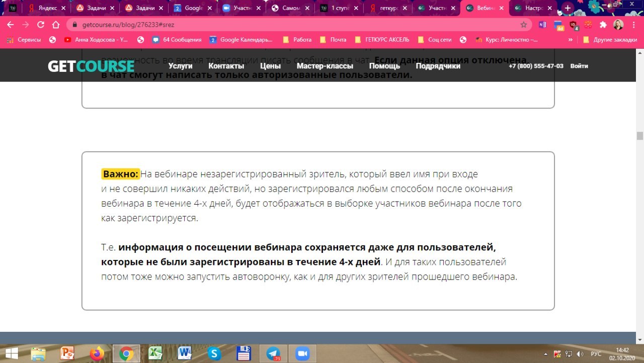Viewport: 644px width, 363px height.
Task: Switch input language via РУС indicator
Action: 596,353
